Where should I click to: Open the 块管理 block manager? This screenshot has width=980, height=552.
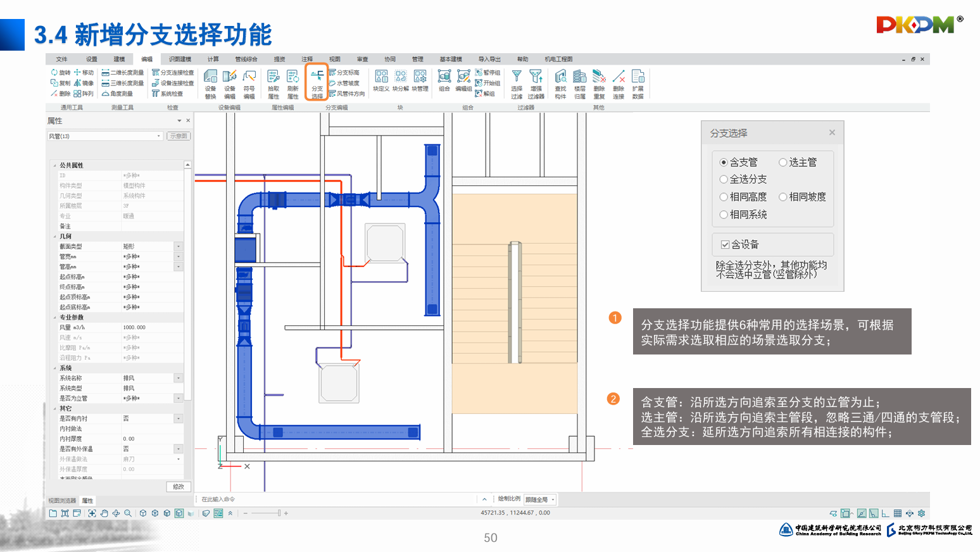coord(420,80)
